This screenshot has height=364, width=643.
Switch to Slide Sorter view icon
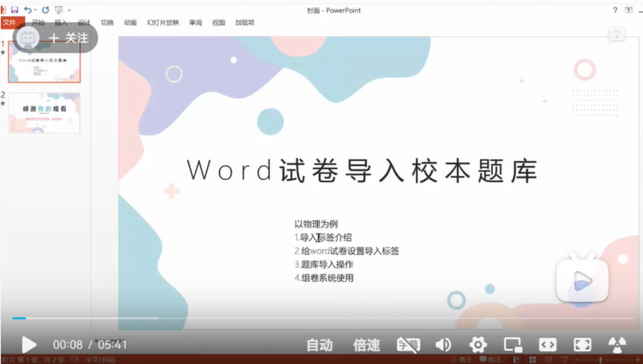(533, 360)
